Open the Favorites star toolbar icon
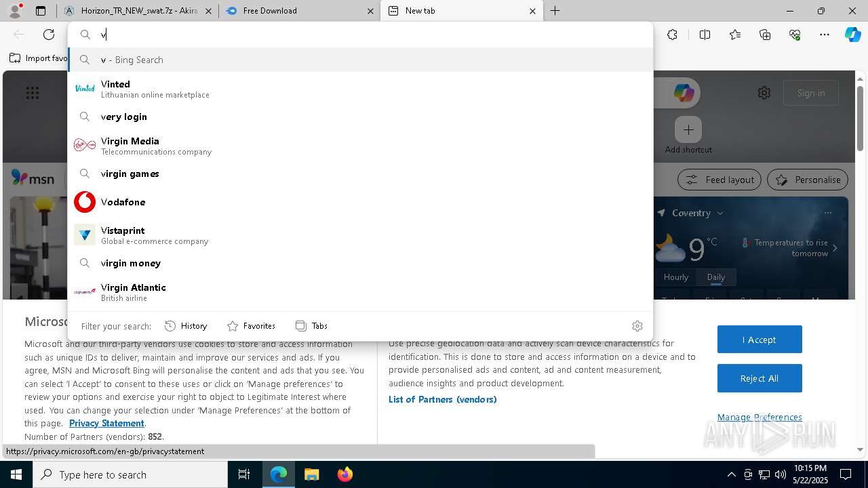Screen dimensions: 868x488 tap(735, 35)
